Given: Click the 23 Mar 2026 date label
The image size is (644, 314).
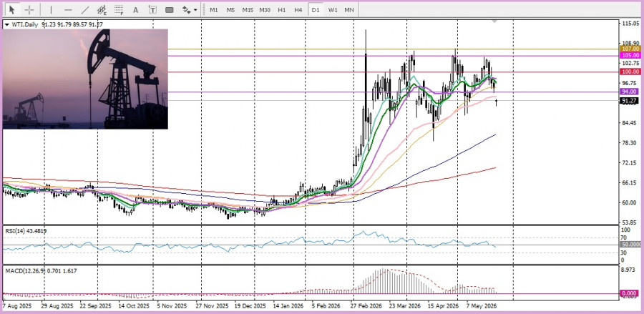Looking at the screenshot, I should coord(405,306).
